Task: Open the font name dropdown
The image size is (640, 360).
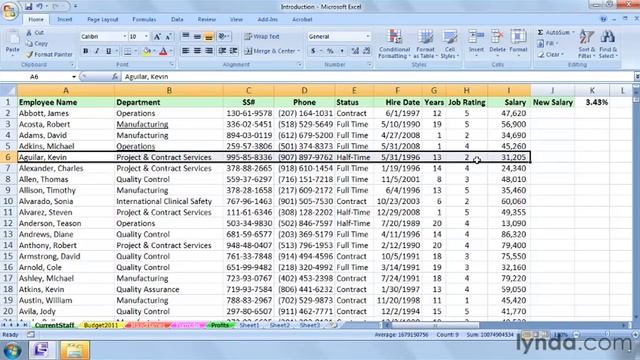Action: [x=124, y=37]
